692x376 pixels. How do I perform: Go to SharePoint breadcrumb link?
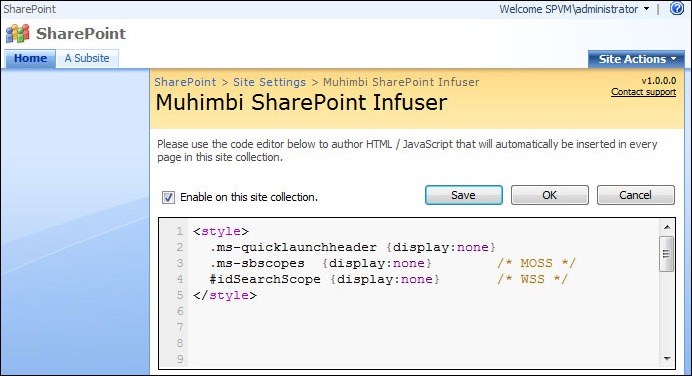(185, 82)
